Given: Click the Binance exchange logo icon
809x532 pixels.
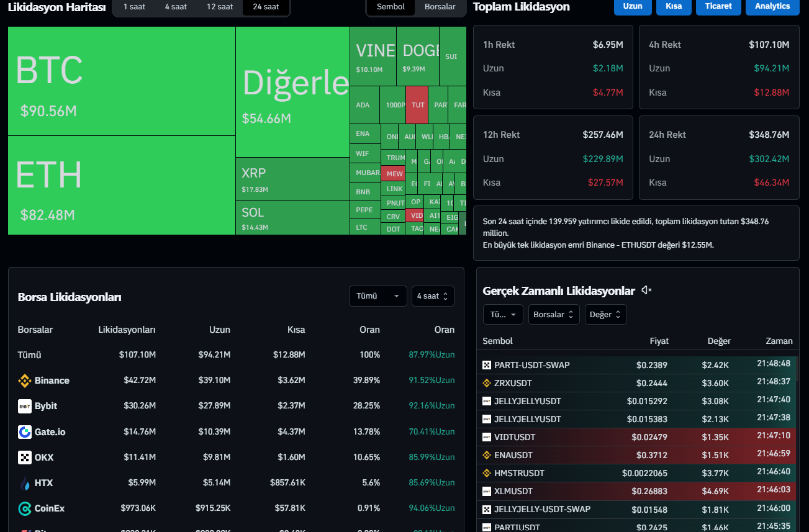Looking at the screenshot, I should [x=25, y=381].
